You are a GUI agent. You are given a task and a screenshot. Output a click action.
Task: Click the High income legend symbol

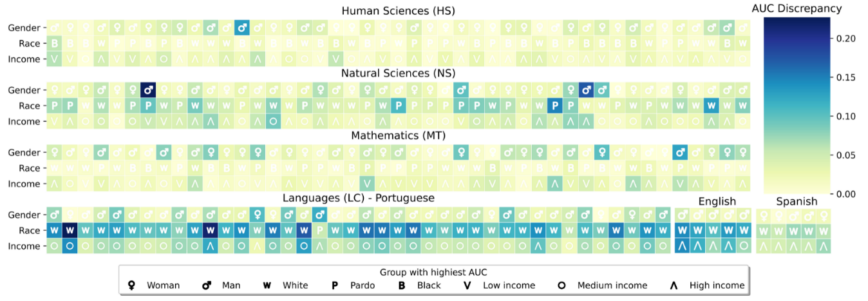[674, 286]
